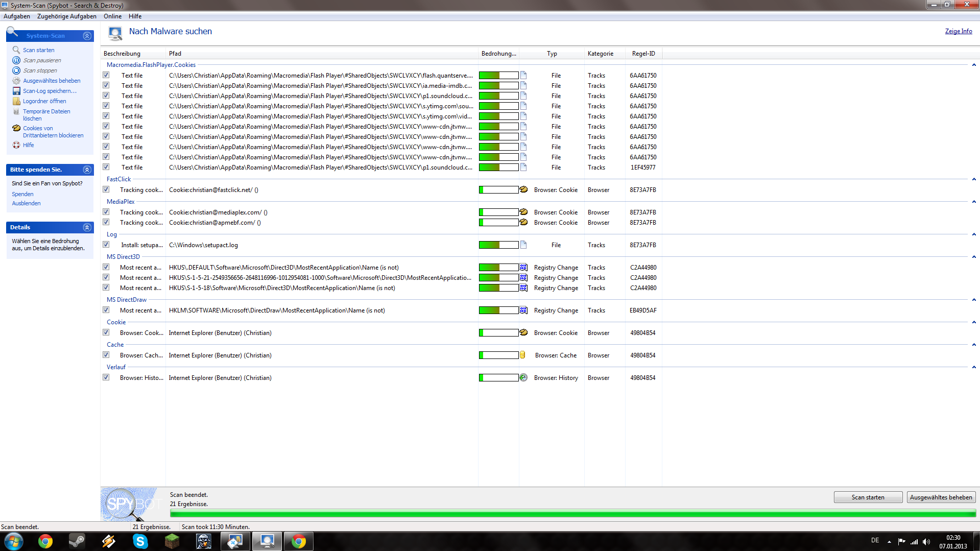Click the Spybot System-Scan taskbar icon
The height and width of the screenshot is (551, 980).
(267, 541)
